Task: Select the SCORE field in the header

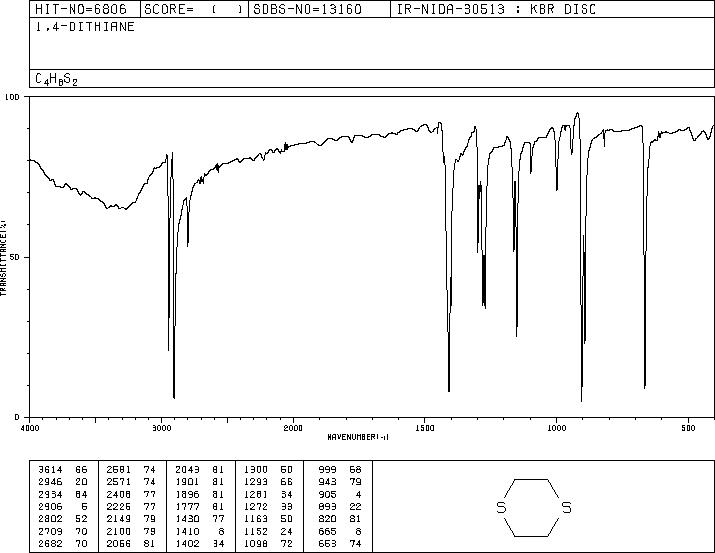Action: coord(194,9)
